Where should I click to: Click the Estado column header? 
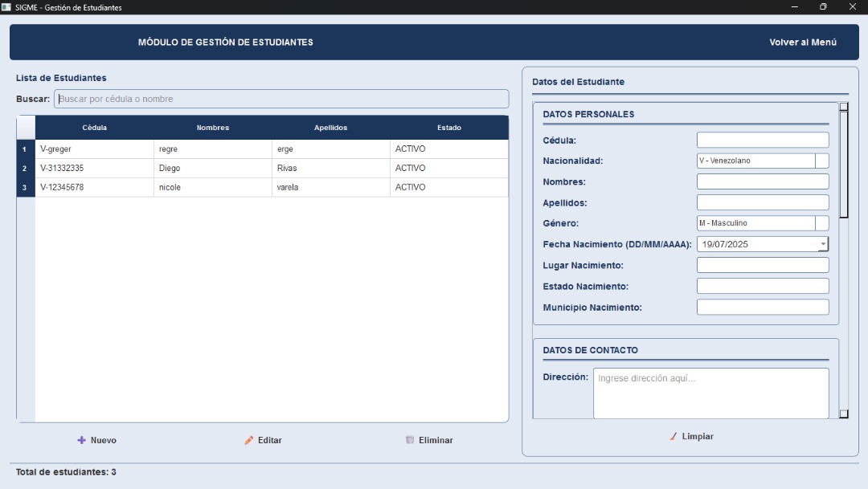[448, 128]
